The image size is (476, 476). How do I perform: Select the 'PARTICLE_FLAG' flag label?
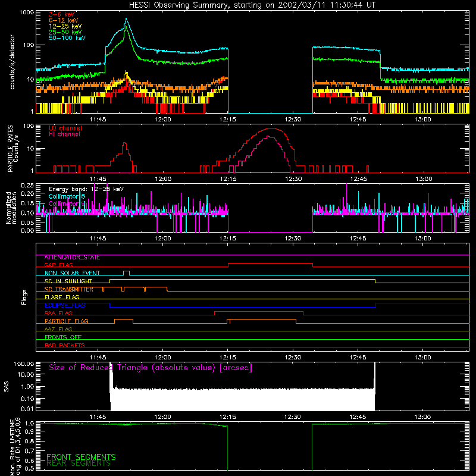tap(67, 321)
